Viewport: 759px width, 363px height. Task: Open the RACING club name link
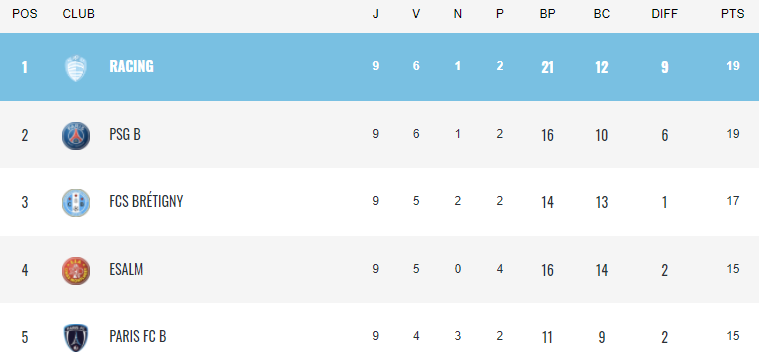131,66
